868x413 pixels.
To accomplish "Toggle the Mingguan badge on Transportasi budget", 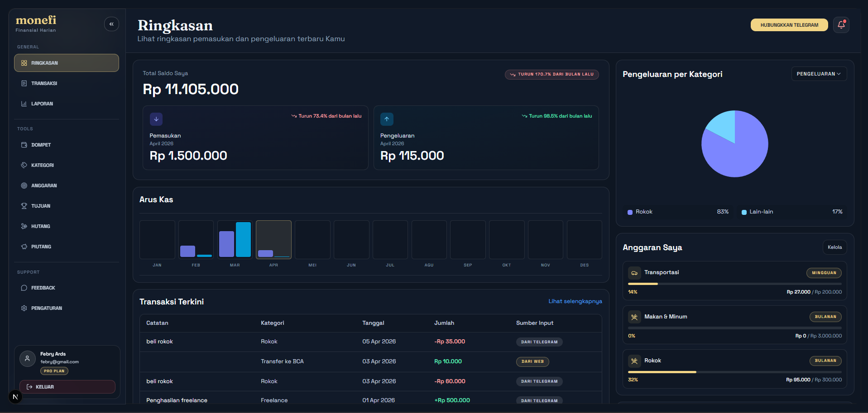I will coord(824,273).
